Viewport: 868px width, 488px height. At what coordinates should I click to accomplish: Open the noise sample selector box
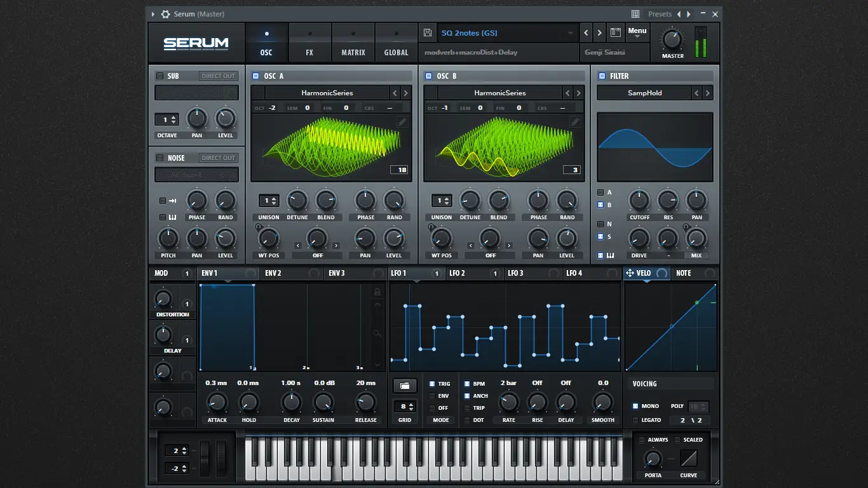196,175
